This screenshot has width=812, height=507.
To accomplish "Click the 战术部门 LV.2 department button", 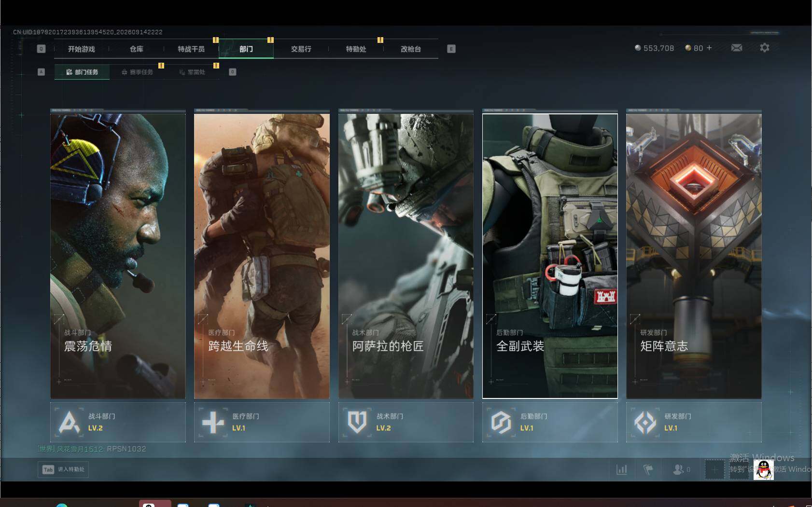I will click(406, 422).
